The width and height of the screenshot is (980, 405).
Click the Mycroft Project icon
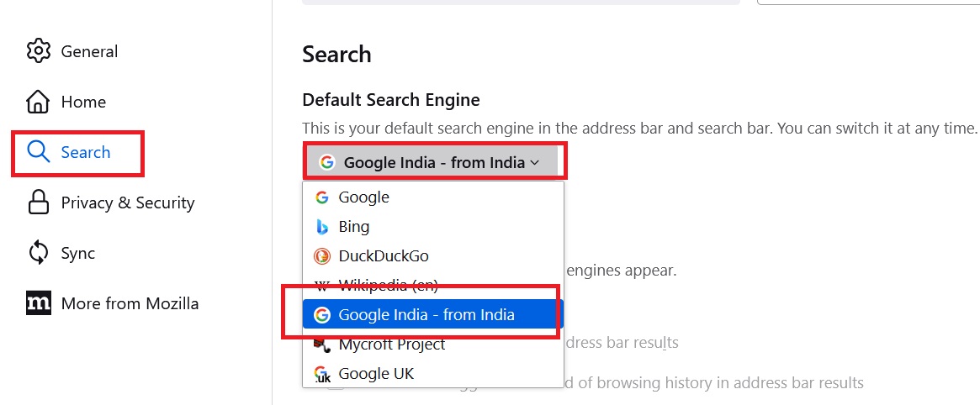321,345
